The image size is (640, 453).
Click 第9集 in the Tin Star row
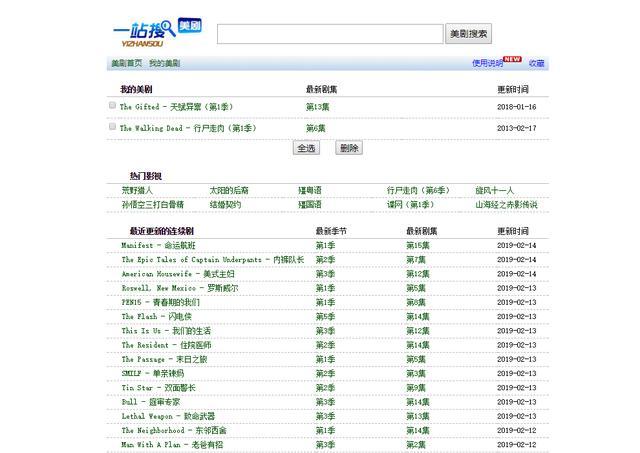[416, 388]
